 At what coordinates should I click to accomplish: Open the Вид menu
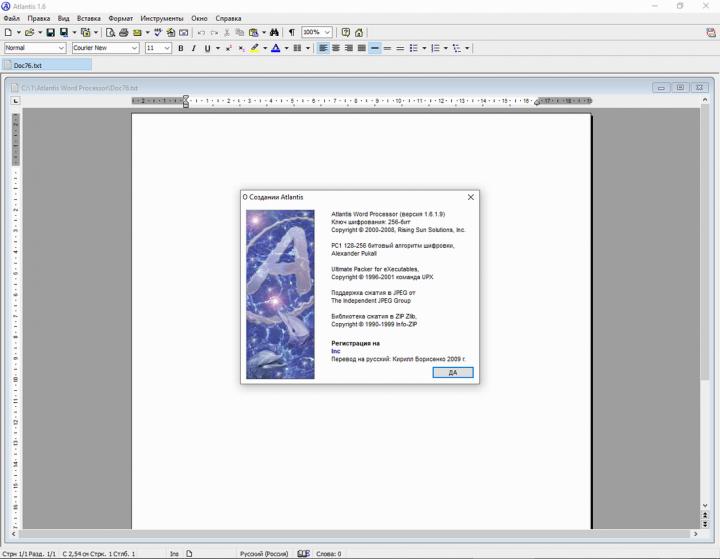[63, 18]
